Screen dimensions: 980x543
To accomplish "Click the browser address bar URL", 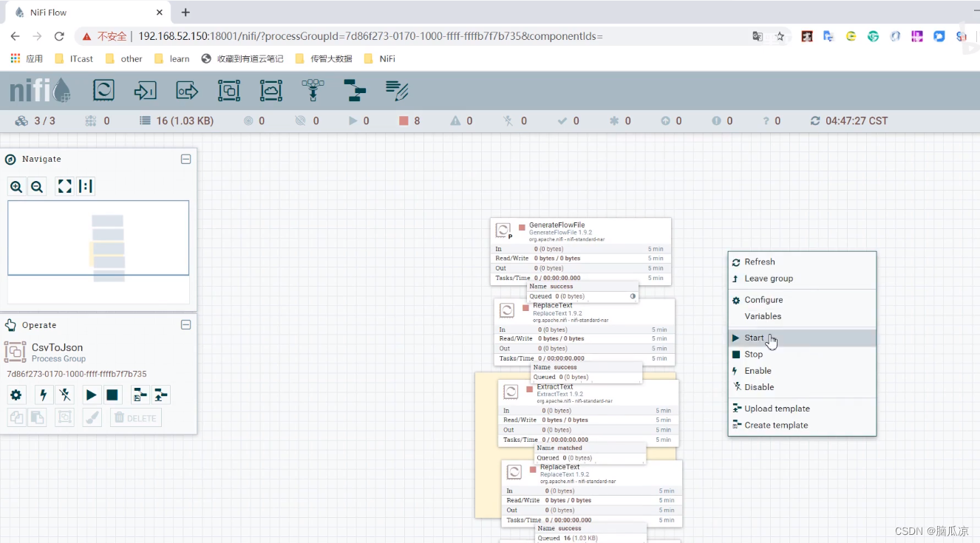I will 370,36.
